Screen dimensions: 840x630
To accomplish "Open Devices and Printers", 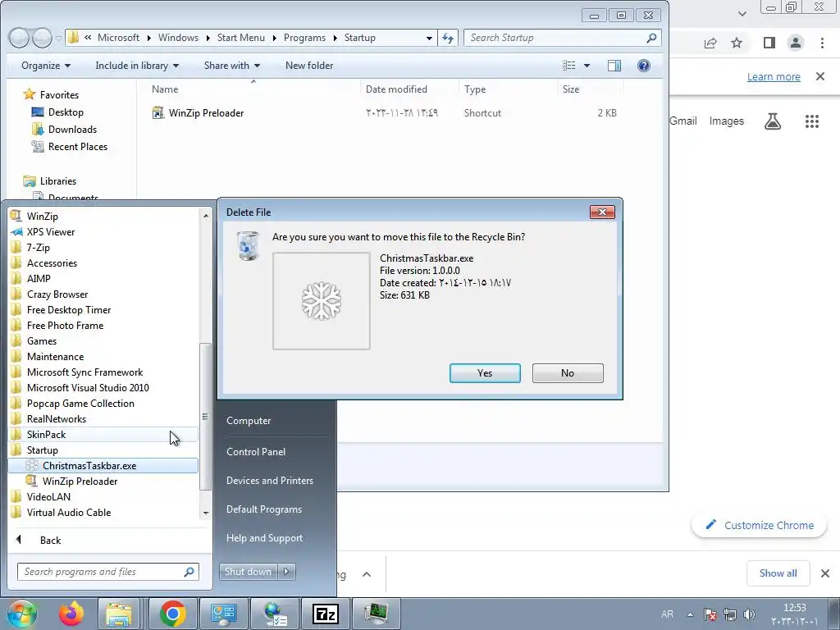I will [269, 481].
